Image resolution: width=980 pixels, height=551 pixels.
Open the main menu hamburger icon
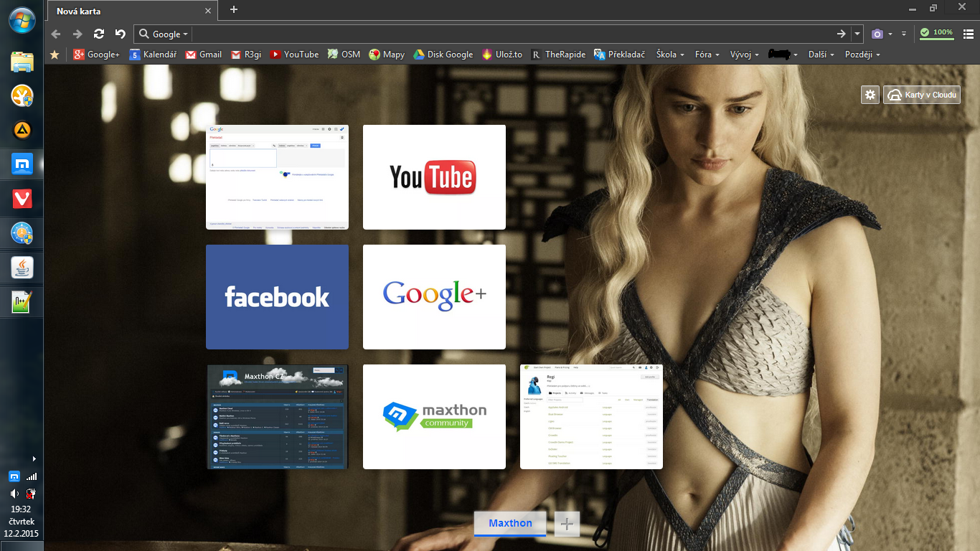click(x=968, y=34)
